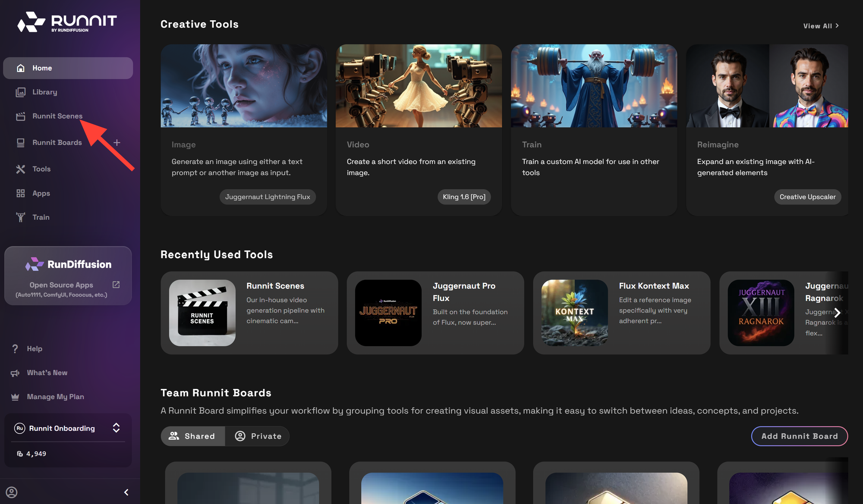Click the Apps grid icon
This screenshot has height=504, width=863.
click(20, 193)
